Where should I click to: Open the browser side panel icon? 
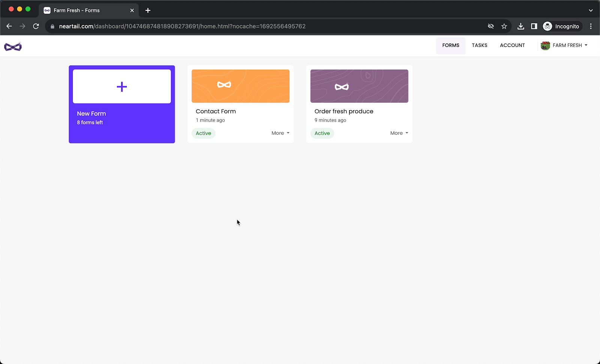point(534,26)
